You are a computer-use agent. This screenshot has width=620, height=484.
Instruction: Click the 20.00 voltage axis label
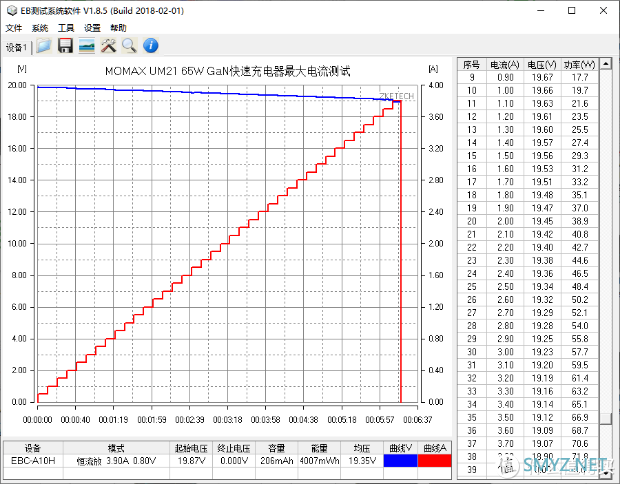tap(17, 85)
